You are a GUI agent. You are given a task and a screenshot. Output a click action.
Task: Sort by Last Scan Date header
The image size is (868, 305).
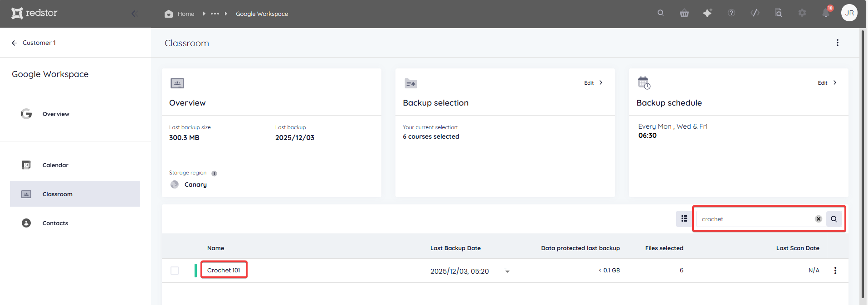(798, 248)
